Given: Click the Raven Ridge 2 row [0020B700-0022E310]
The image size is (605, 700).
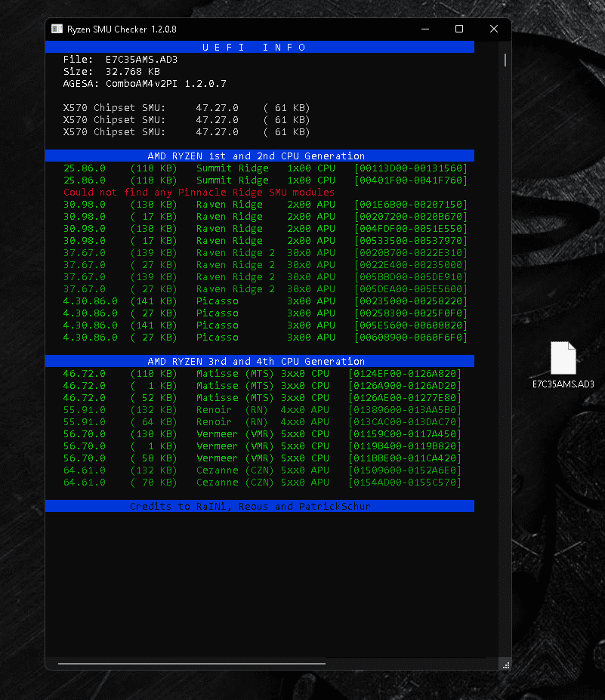Looking at the screenshot, I should tap(265, 252).
